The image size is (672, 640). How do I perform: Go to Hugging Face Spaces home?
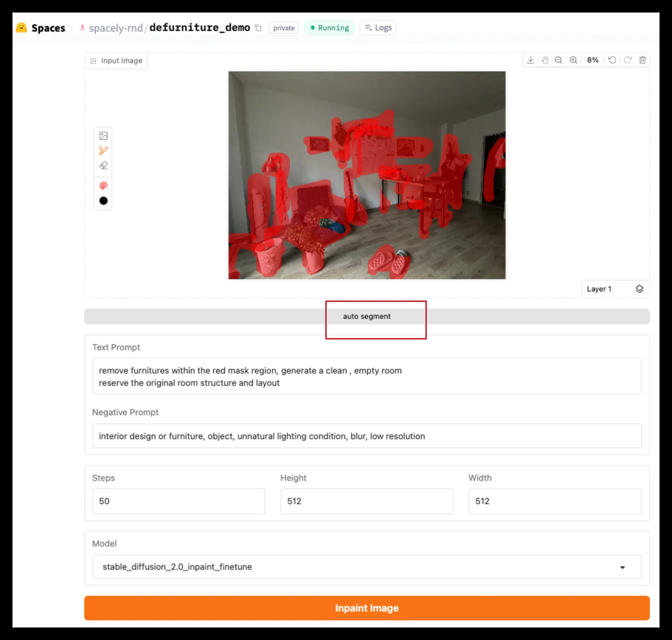[x=40, y=28]
